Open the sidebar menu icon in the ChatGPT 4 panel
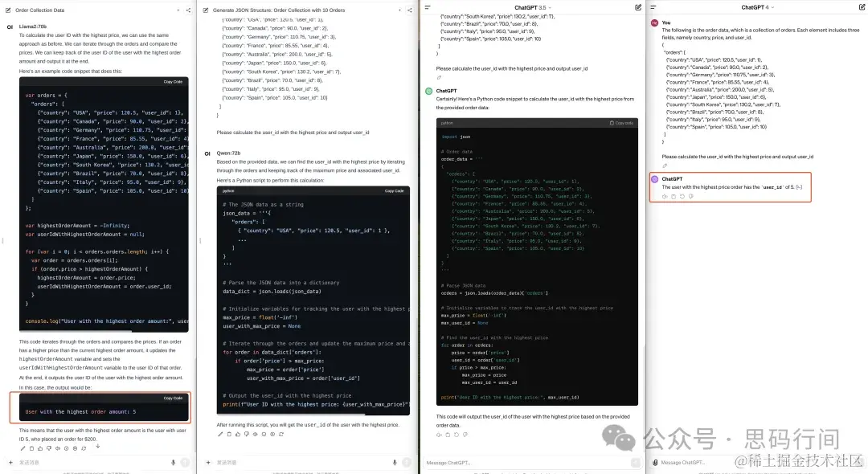The width and height of the screenshot is (868, 474). [653, 7]
